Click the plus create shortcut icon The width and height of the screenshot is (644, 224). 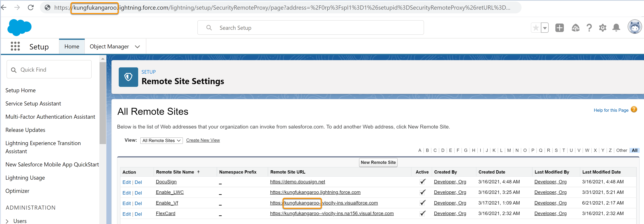[559, 28]
